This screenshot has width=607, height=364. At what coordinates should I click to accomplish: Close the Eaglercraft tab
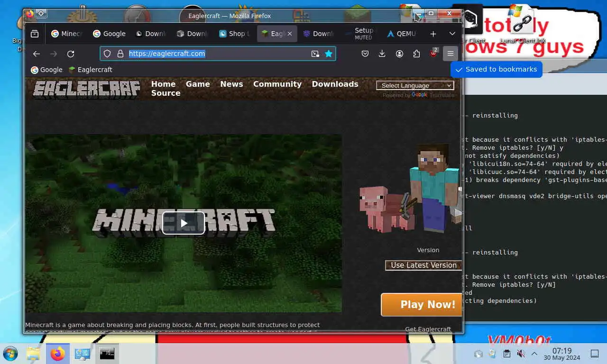[290, 34]
